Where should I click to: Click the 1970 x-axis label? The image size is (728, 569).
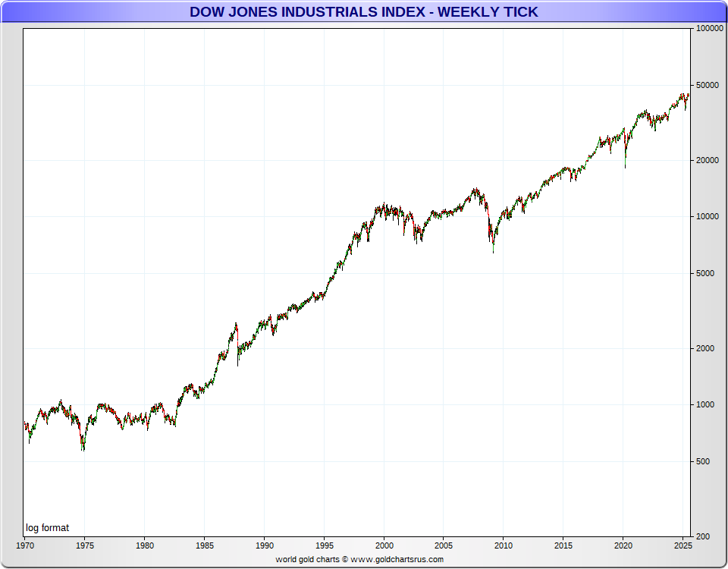click(x=25, y=545)
